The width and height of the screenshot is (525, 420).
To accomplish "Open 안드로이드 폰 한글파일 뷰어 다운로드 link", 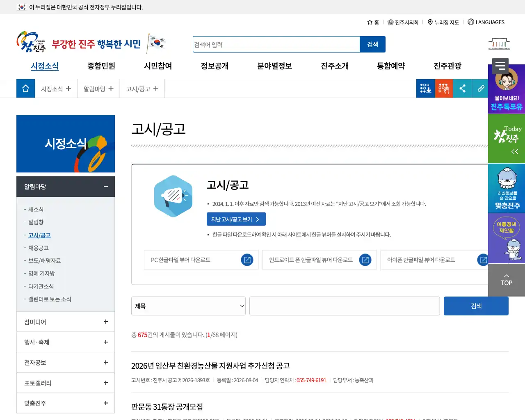I will tap(320, 260).
